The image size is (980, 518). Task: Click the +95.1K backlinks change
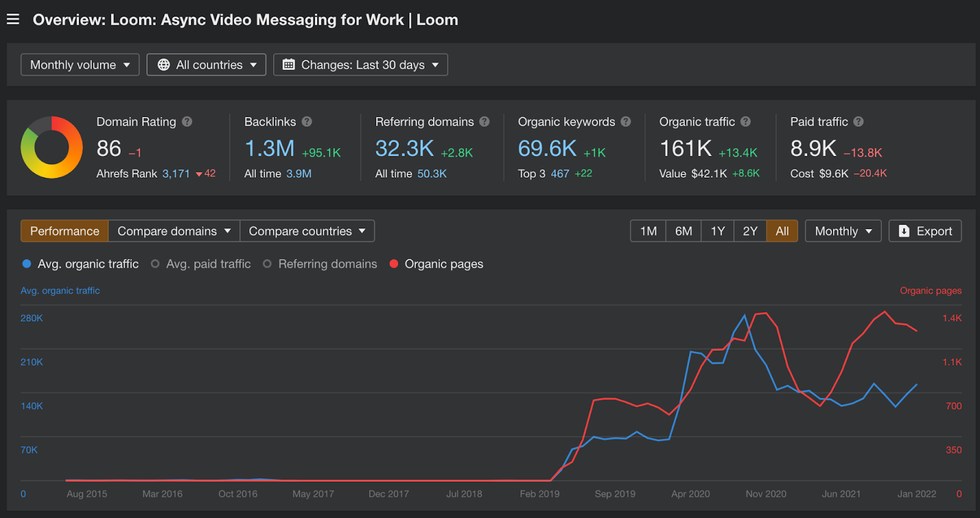[321, 152]
